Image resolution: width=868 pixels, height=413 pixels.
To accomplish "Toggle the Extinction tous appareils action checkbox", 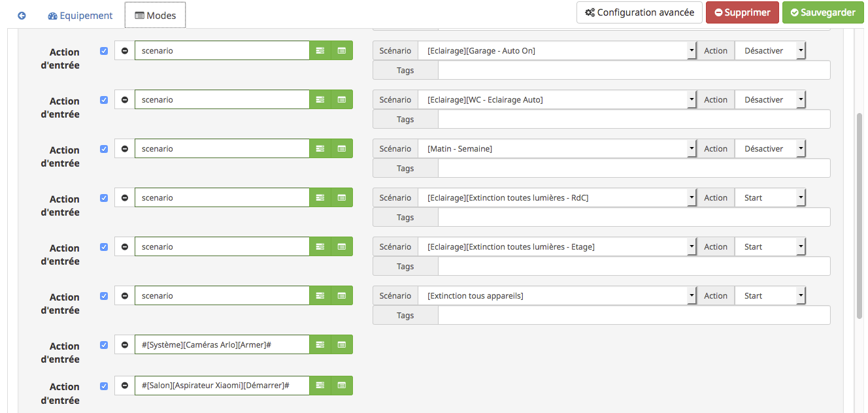I will point(104,295).
